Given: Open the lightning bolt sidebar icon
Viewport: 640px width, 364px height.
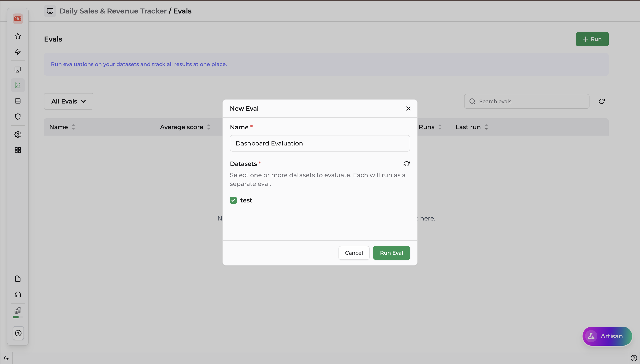Looking at the screenshot, I should 18,52.
